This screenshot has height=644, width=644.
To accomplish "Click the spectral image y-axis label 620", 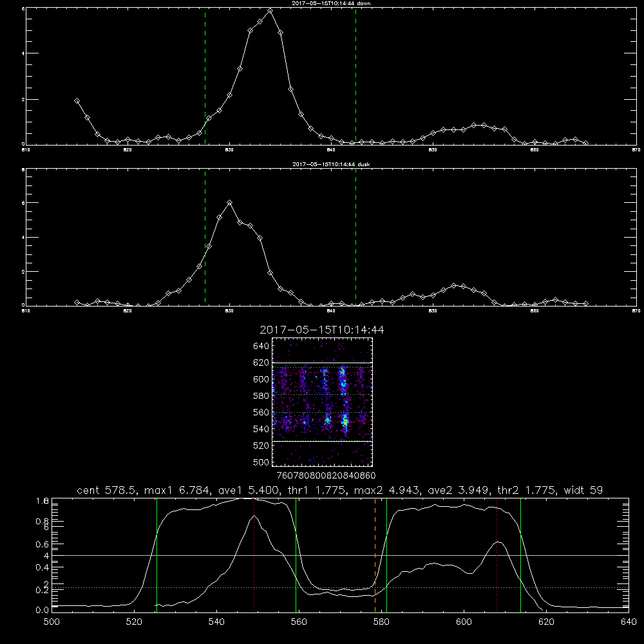I will pyautogui.click(x=261, y=363).
